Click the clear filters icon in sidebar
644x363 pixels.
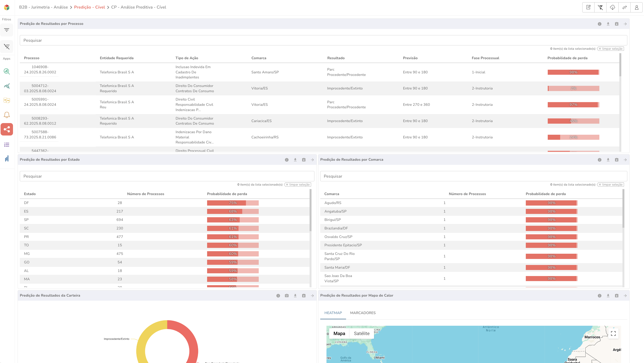[7, 47]
